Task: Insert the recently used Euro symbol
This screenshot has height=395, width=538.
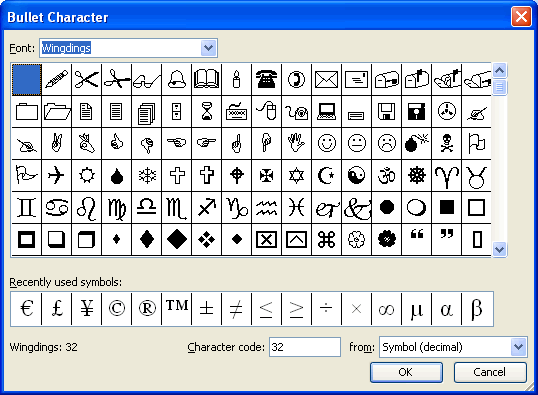Action: (x=26, y=309)
